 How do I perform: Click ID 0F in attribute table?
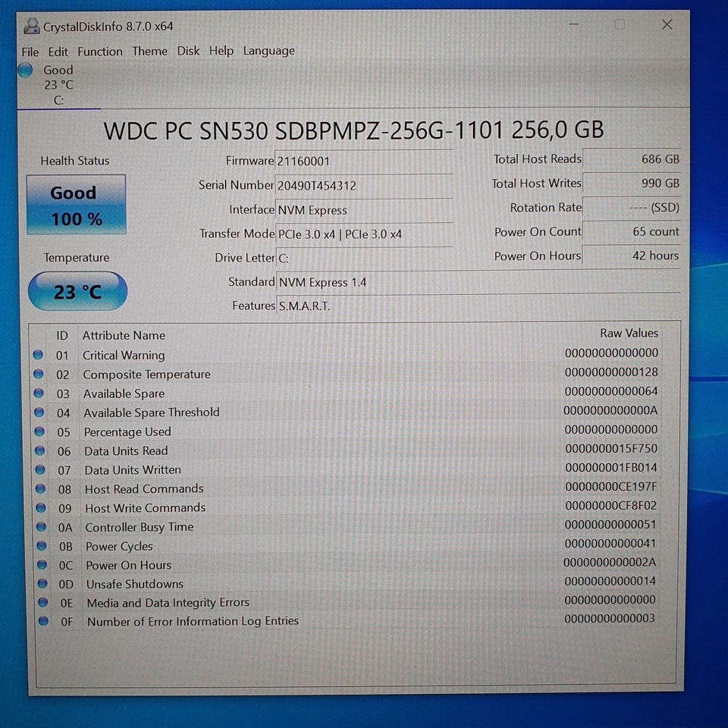[67, 622]
